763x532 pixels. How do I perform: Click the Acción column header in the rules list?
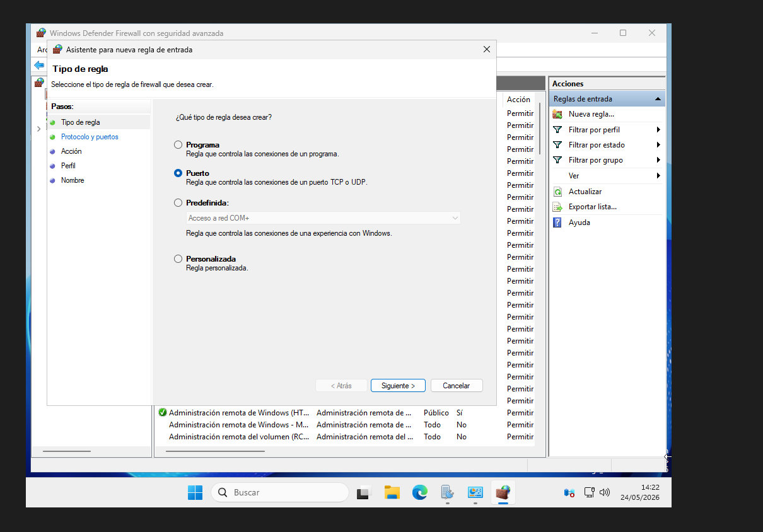pyautogui.click(x=519, y=100)
